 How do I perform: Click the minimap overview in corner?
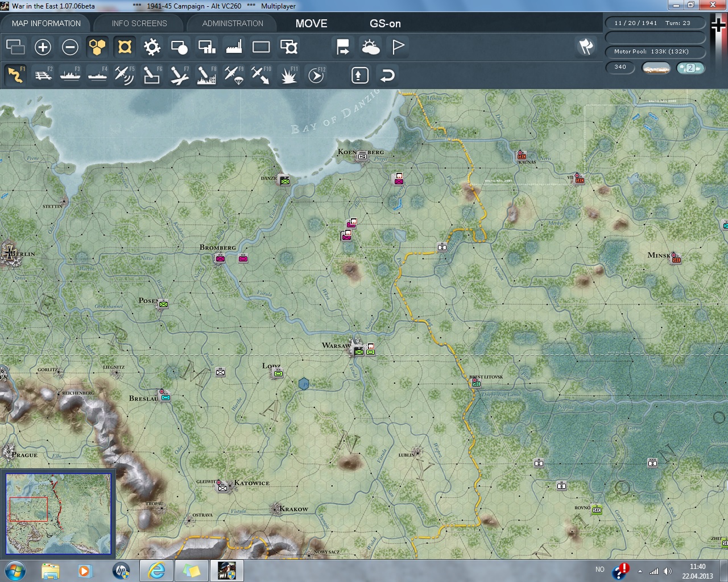58,514
